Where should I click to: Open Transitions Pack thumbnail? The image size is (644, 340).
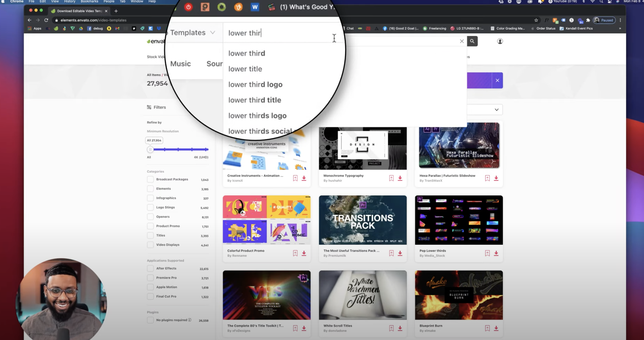(363, 220)
